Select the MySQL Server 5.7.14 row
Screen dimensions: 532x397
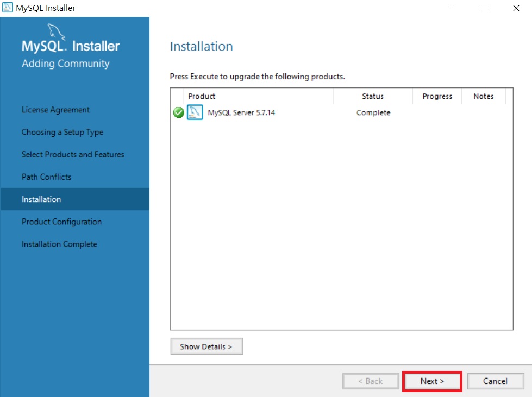pos(341,112)
